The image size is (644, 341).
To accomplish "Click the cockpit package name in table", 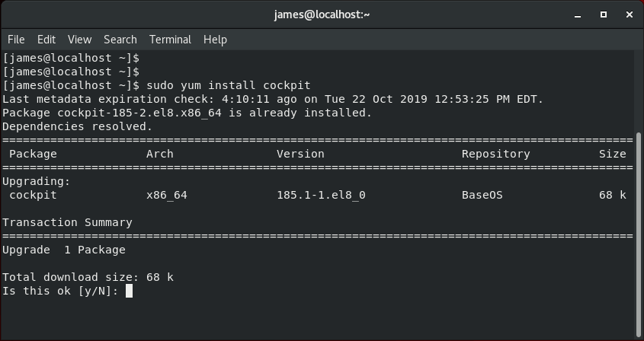I will [x=33, y=195].
